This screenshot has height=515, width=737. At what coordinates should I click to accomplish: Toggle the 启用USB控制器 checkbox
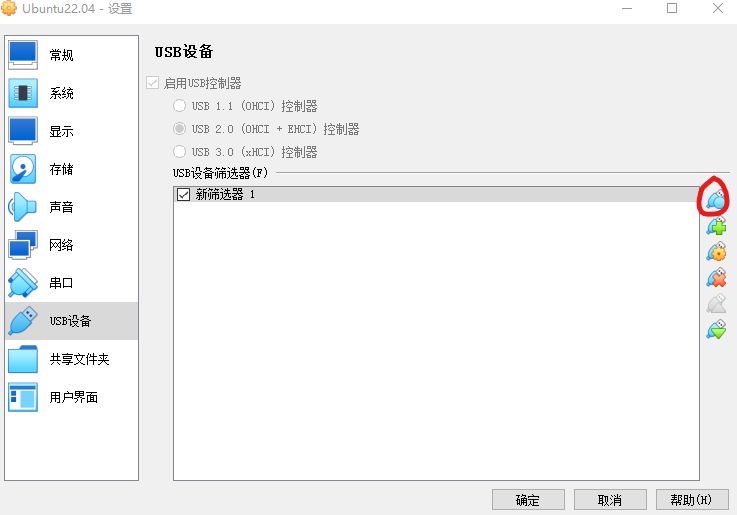153,83
